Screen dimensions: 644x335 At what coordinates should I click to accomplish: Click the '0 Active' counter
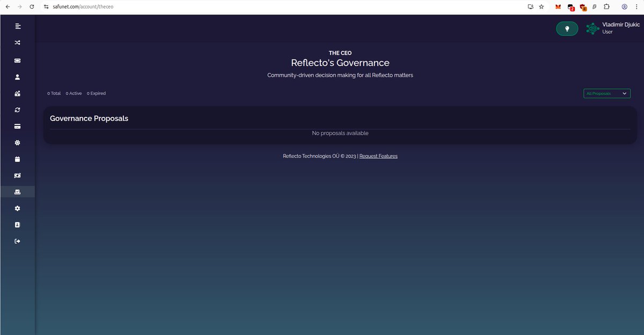[74, 93]
